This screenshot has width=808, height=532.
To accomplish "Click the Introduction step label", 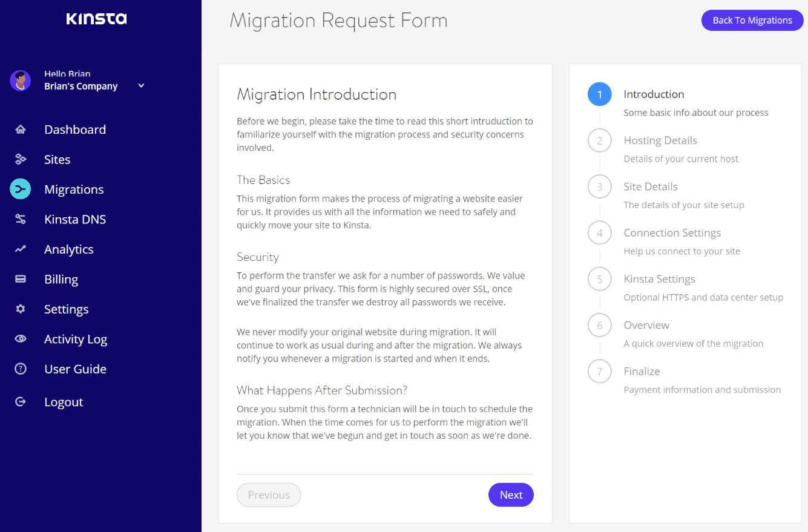I will (654, 94).
